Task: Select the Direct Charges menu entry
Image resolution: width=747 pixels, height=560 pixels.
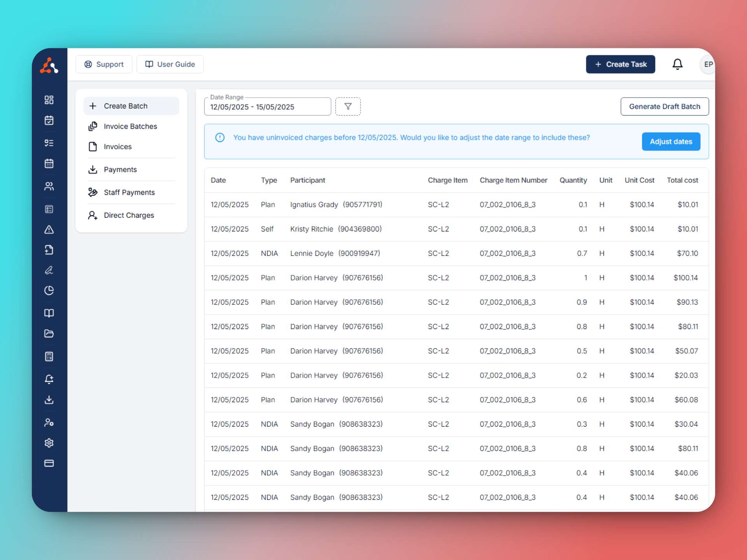Action: point(128,215)
